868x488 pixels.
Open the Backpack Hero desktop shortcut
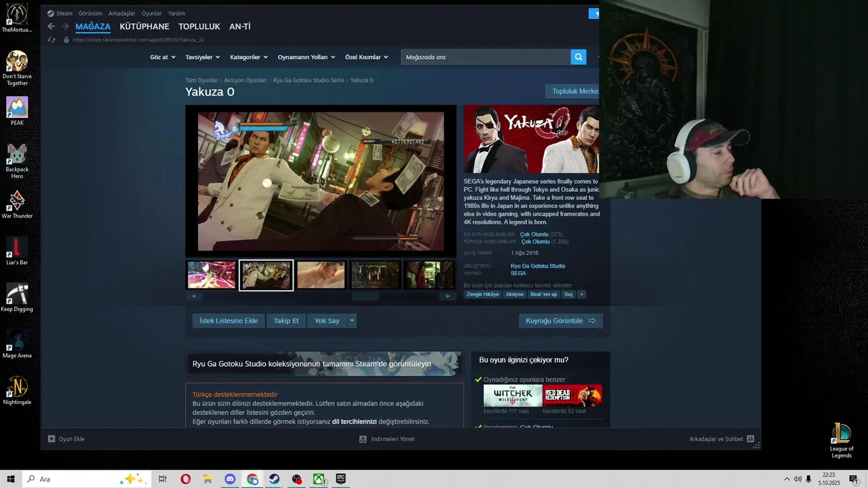pos(17,161)
